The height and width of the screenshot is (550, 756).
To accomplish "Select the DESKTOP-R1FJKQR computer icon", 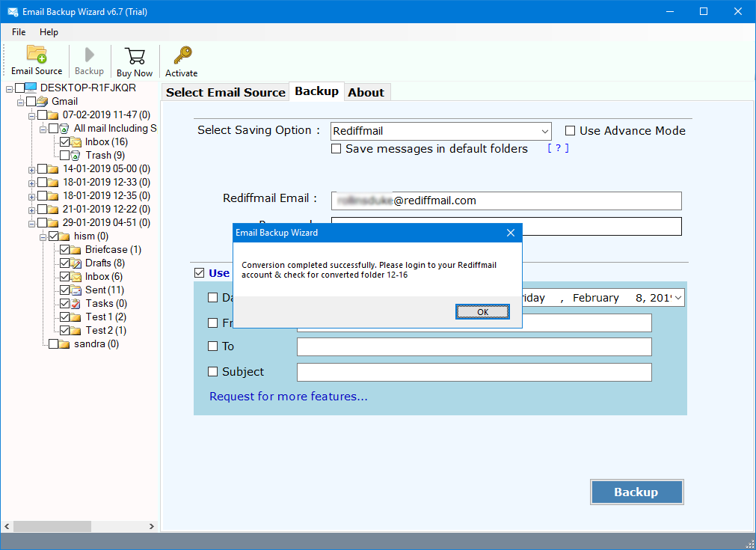I will (x=31, y=88).
